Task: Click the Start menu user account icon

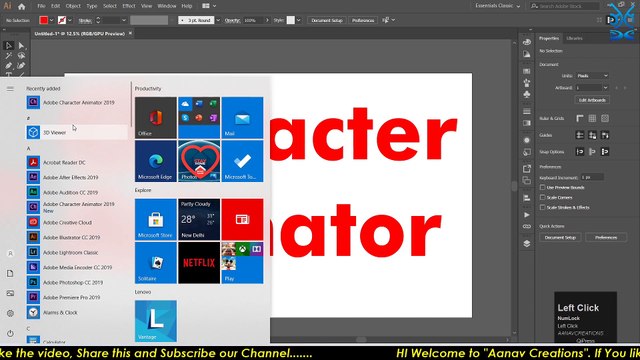Action: click(x=10, y=253)
